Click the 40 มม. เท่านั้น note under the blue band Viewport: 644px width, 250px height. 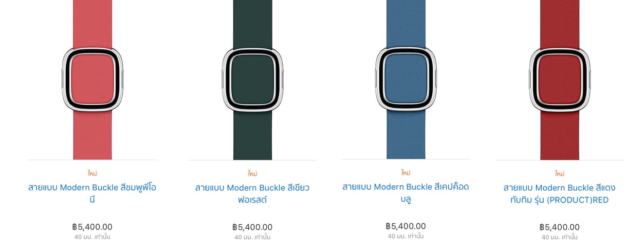(405, 236)
